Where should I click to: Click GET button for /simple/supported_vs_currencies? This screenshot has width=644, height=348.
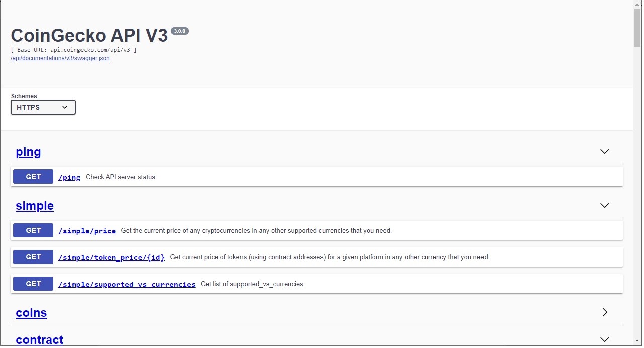[33, 284]
